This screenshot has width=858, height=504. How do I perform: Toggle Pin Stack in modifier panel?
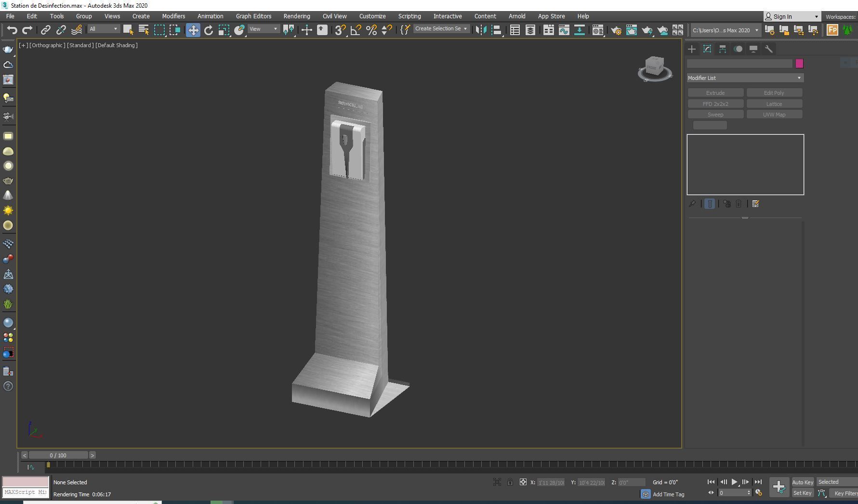tap(692, 204)
